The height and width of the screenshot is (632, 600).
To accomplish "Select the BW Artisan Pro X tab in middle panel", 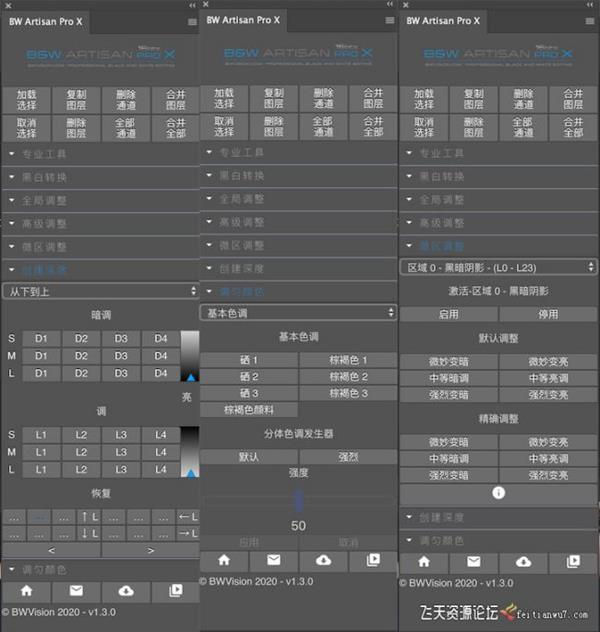I will (243, 20).
